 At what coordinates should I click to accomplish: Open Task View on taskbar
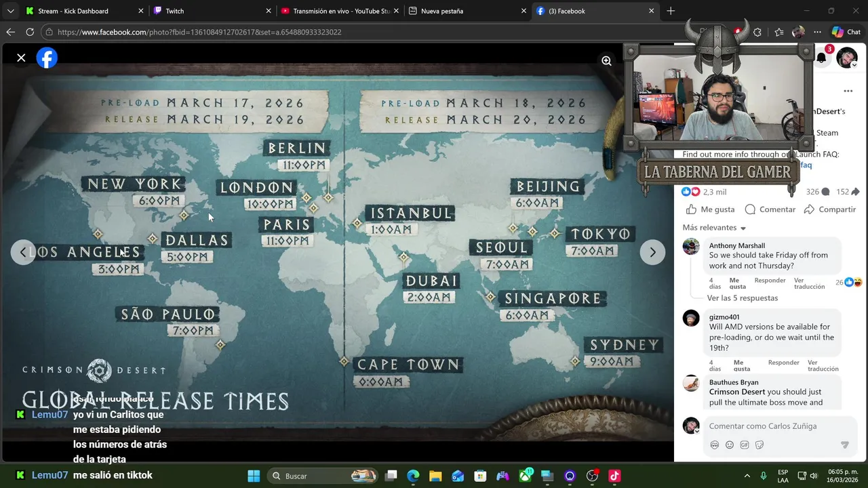coord(391,476)
